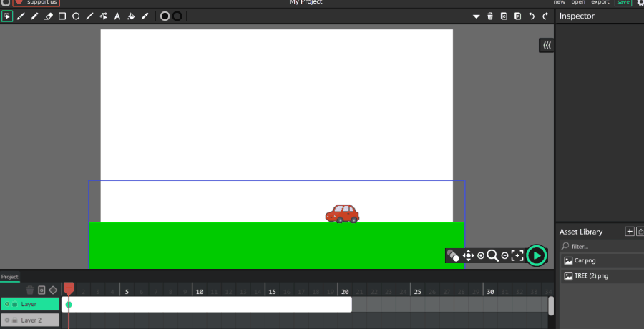Select the Ellipse tool

click(76, 16)
